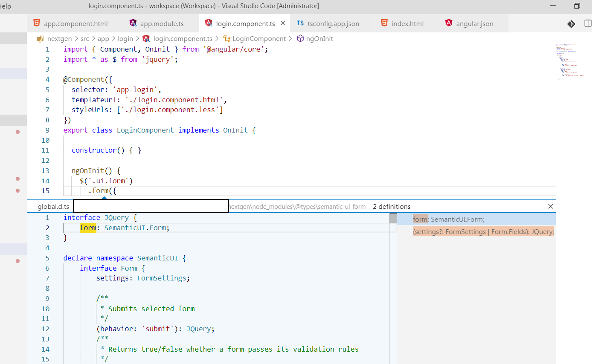Viewport: 592px width, 364px height.
Task: Open the src breadcrumb segment
Action: 85,38
